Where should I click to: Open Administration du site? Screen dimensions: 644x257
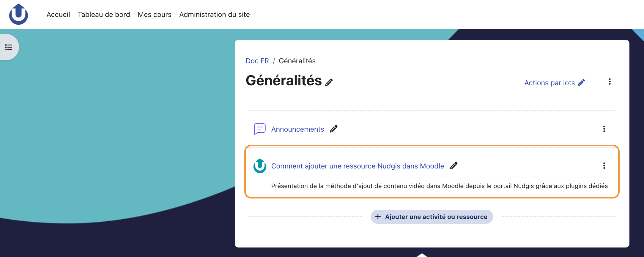click(x=215, y=15)
